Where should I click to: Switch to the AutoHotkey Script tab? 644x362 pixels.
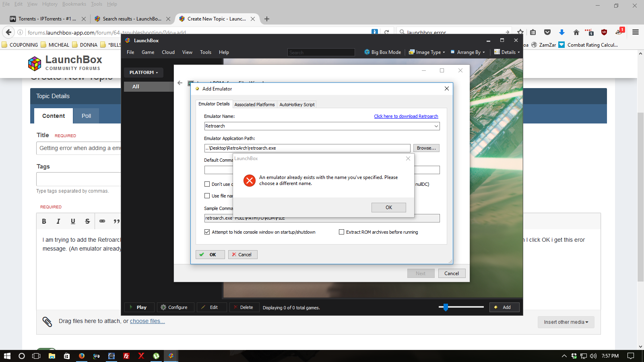(297, 105)
